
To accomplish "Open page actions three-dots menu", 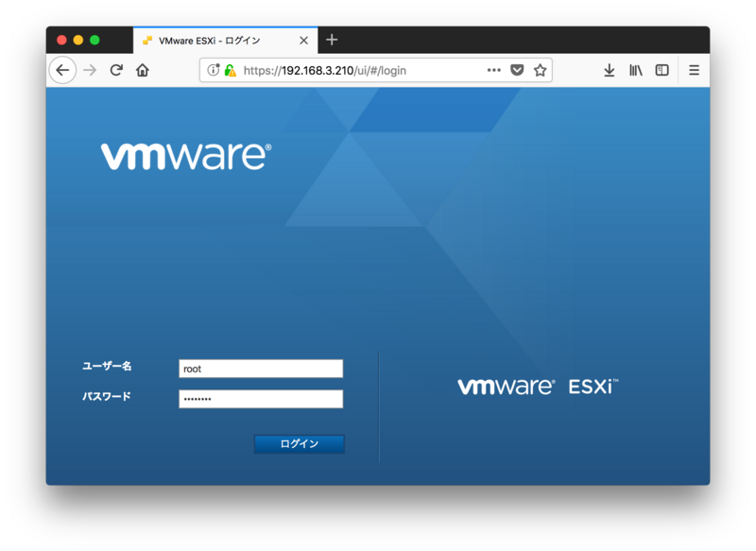I will [493, 70].
